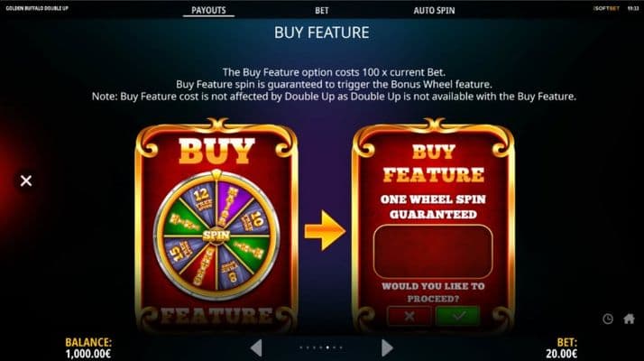
Task: Click the SPIN center of the bonus wheel
Action: (216, 236)
